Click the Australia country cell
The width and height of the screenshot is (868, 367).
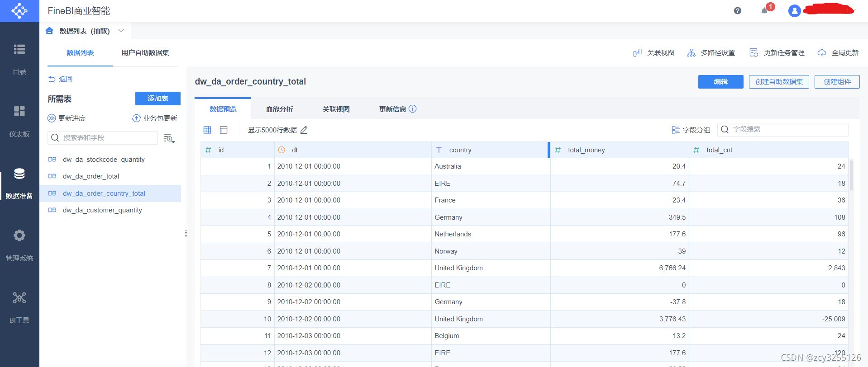click(x=491, y=166)
